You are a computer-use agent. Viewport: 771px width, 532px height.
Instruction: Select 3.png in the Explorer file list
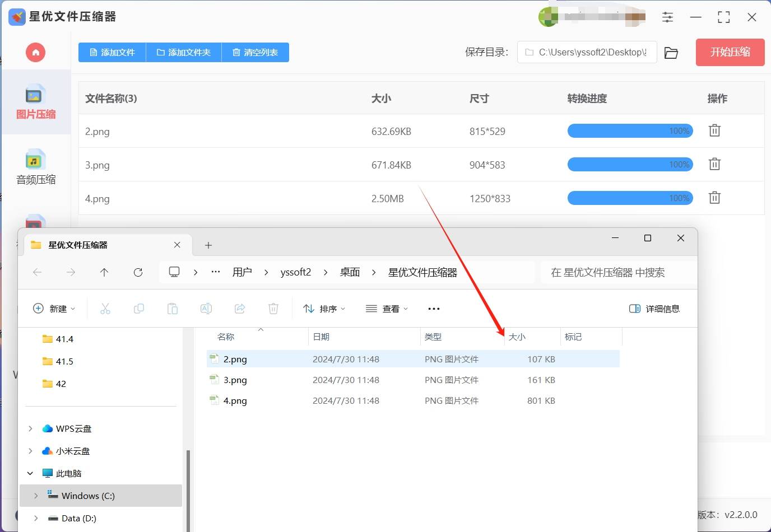click(413, 380)
